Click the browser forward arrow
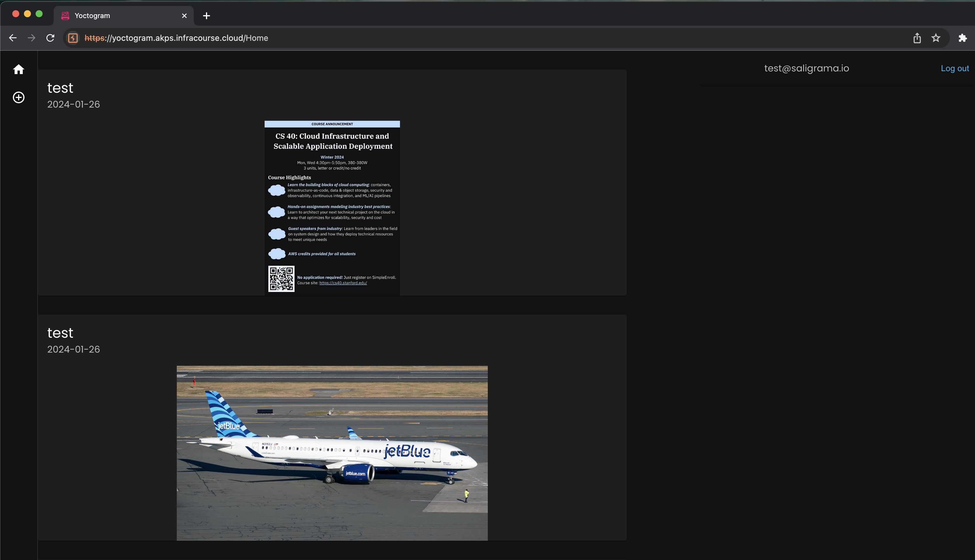Image resolution: width=975 pixels, height=560 pixels. 32,38
